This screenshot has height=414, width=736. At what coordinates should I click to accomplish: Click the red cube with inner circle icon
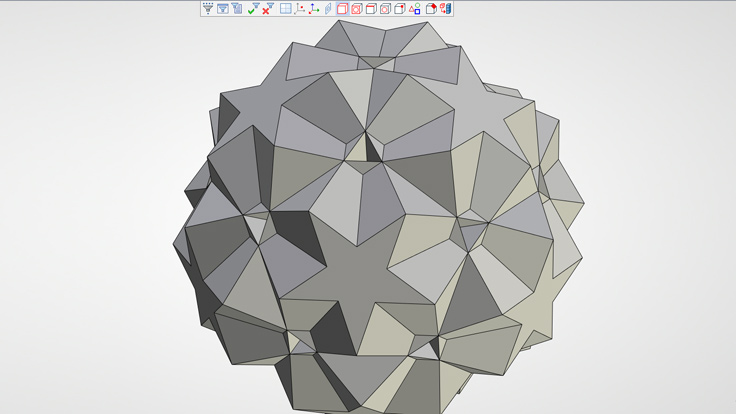[x=357, y=8]
